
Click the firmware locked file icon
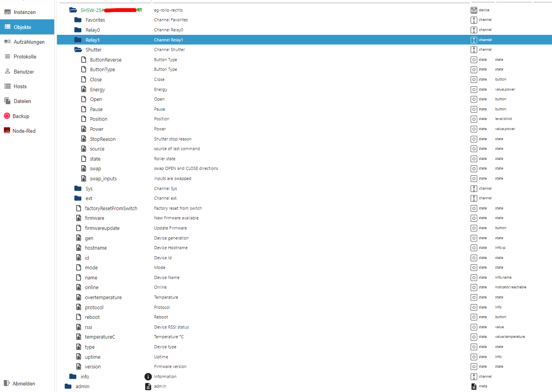(x=79, y=218)
